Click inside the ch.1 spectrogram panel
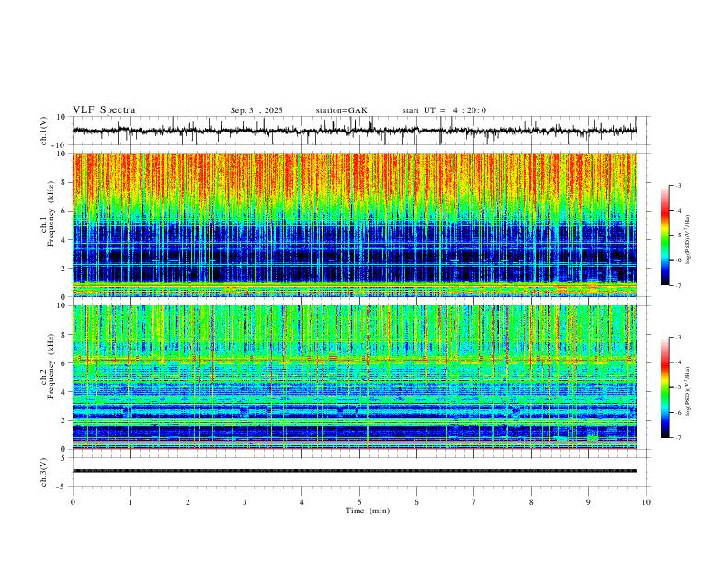The width and height of the screenshot is (728, 563). point(354,224)
